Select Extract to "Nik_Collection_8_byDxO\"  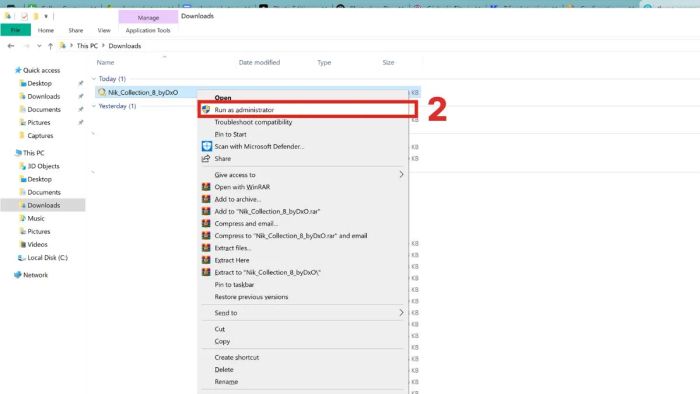click(303, 272)
